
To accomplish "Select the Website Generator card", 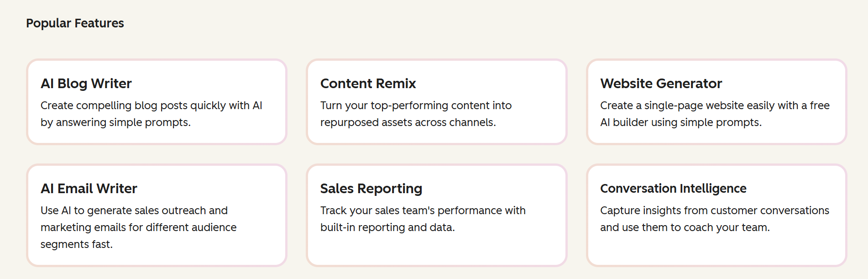I will click(716, 102).
